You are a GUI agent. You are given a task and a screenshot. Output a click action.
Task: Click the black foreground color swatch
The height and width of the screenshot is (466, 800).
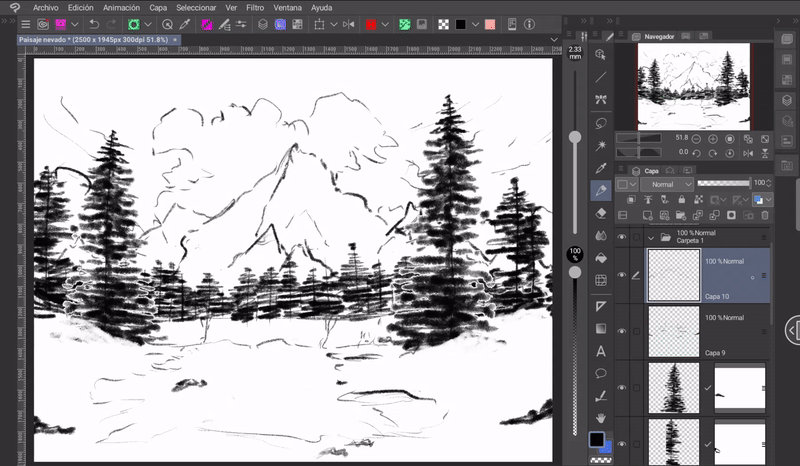click(x=596, y=440)
